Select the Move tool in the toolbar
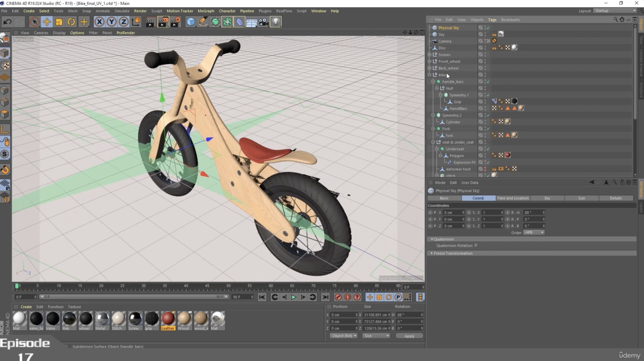This screenshot has width=644, height=361. pyautogui.click(x=46, y=22)
